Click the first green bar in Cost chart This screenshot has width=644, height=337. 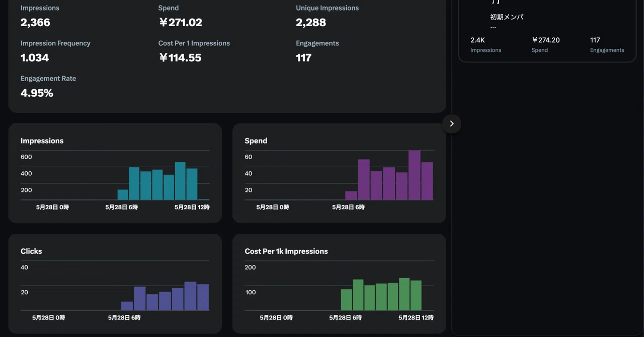346,300
